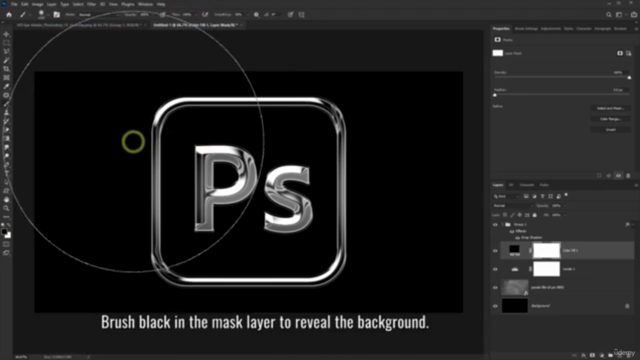Toggle mask visibility eye in Properties footer
The height and width of the screenshot is (360, 640).
[x=618, y=176]
